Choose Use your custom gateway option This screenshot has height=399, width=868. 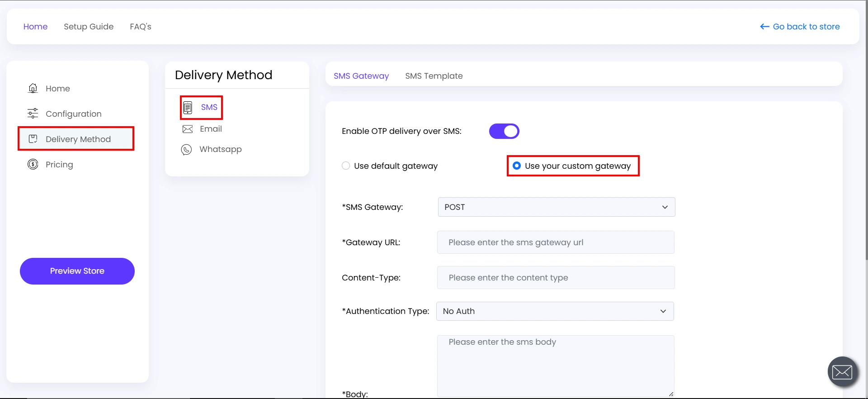[517, 166]
